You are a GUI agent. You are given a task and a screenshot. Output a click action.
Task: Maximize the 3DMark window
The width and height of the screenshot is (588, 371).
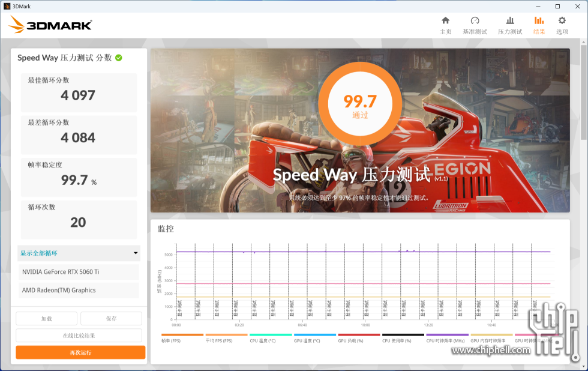tap(557, 6)
